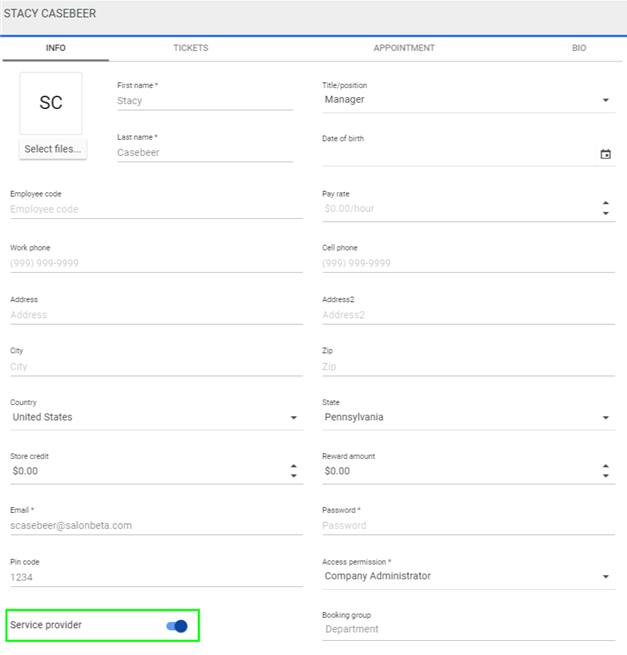Expand the Title/position dropdown

click(605, 100)
